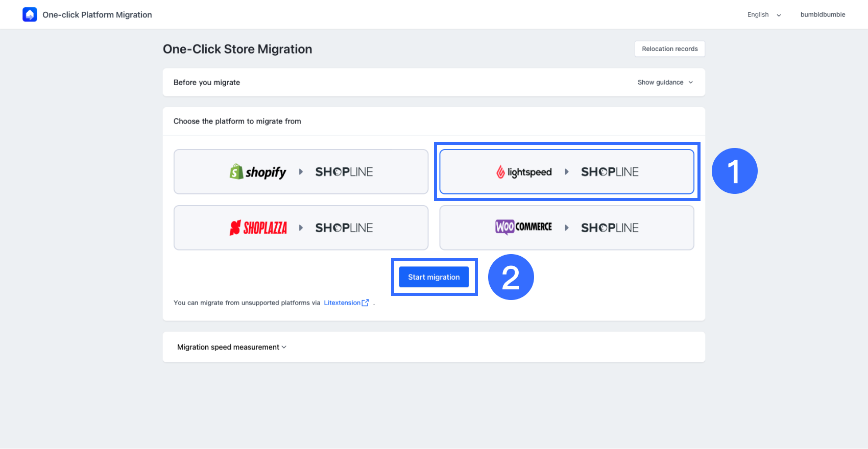Image resolution: width=868 pixels, height=449 pixels.
Task: Expand Migration speed measurement section
Action: click(x=231, y=347)
